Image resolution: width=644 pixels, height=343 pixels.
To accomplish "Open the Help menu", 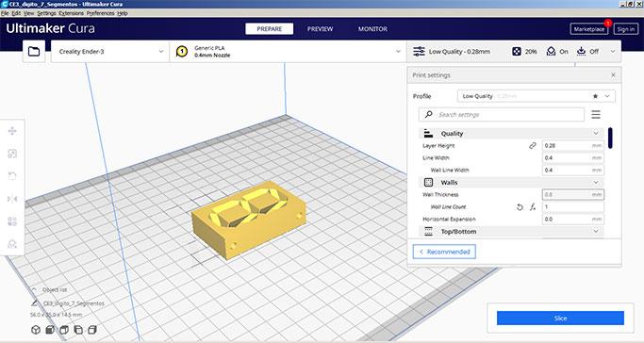I will 123,13.
